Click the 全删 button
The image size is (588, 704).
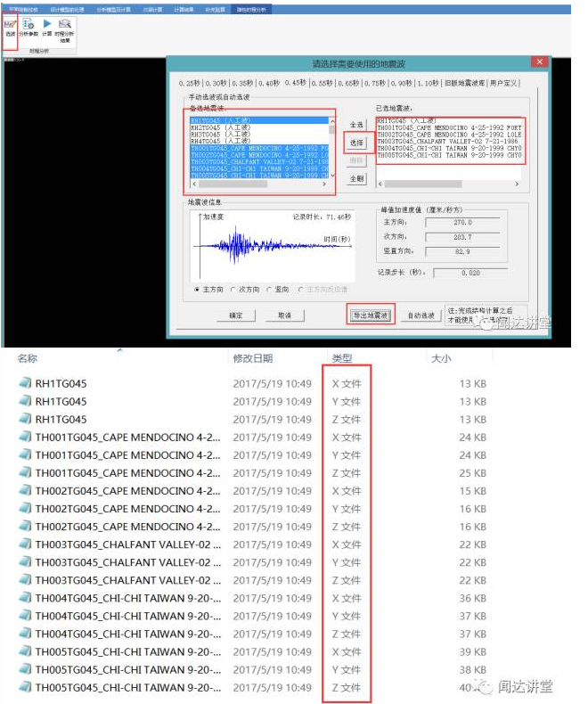356,179
